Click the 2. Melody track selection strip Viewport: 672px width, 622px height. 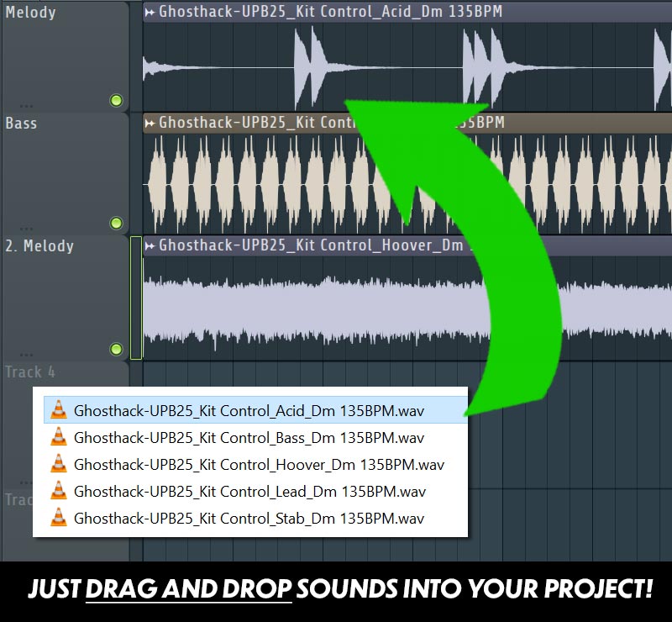click(136, 298)
